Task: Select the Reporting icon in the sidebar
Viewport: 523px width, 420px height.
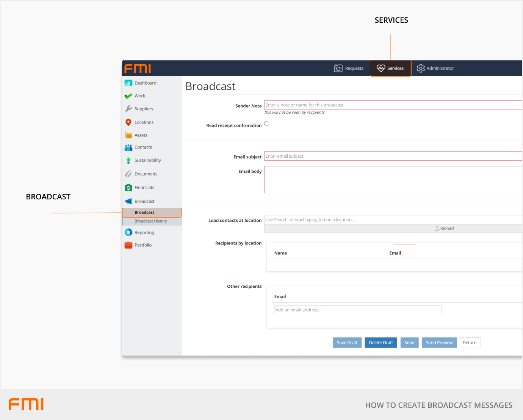Action: pos(128,232)
